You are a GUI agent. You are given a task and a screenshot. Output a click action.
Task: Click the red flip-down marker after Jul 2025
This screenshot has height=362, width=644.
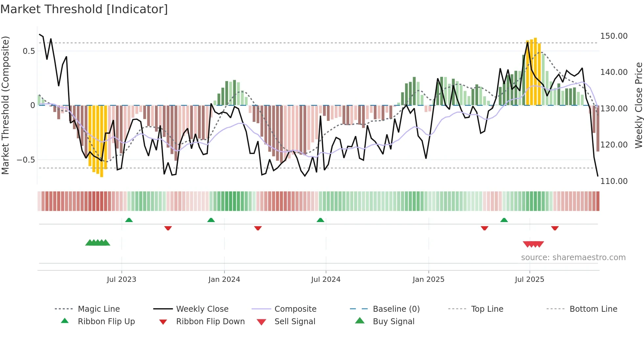point(555,228)
